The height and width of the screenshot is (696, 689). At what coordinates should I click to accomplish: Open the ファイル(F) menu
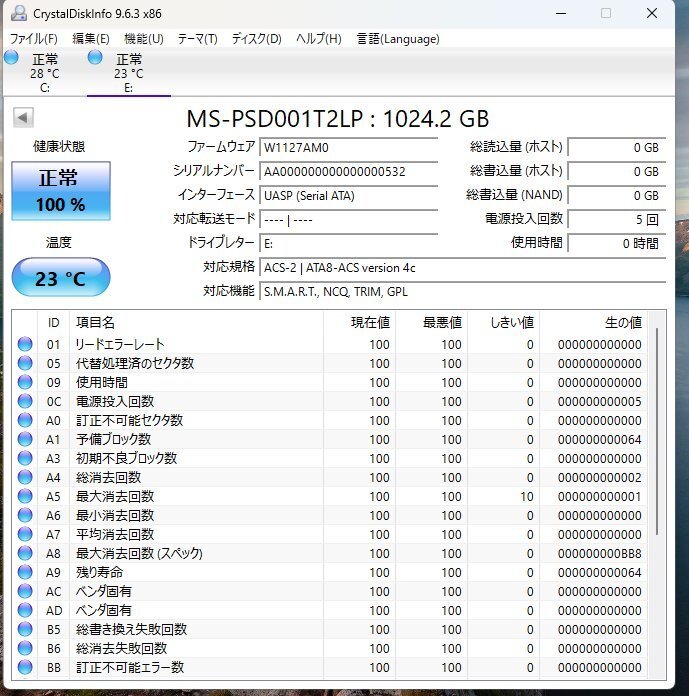click(x=34, y=39)
